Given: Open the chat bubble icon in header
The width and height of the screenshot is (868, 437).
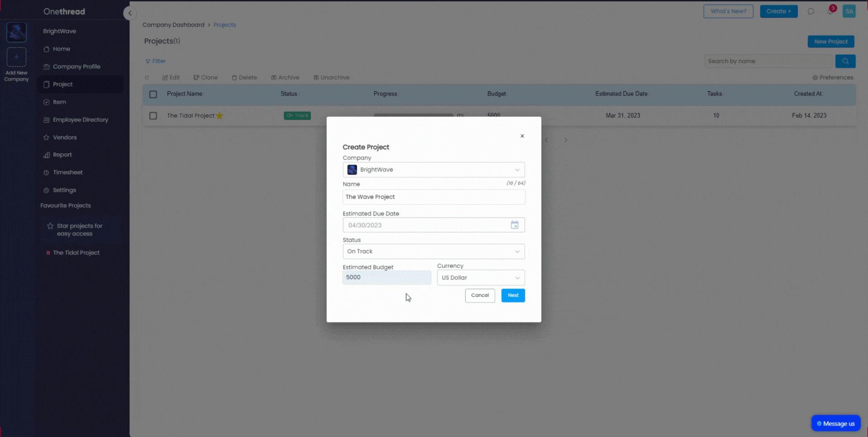Looking at the screenshot, I should (x=810, y=11).
